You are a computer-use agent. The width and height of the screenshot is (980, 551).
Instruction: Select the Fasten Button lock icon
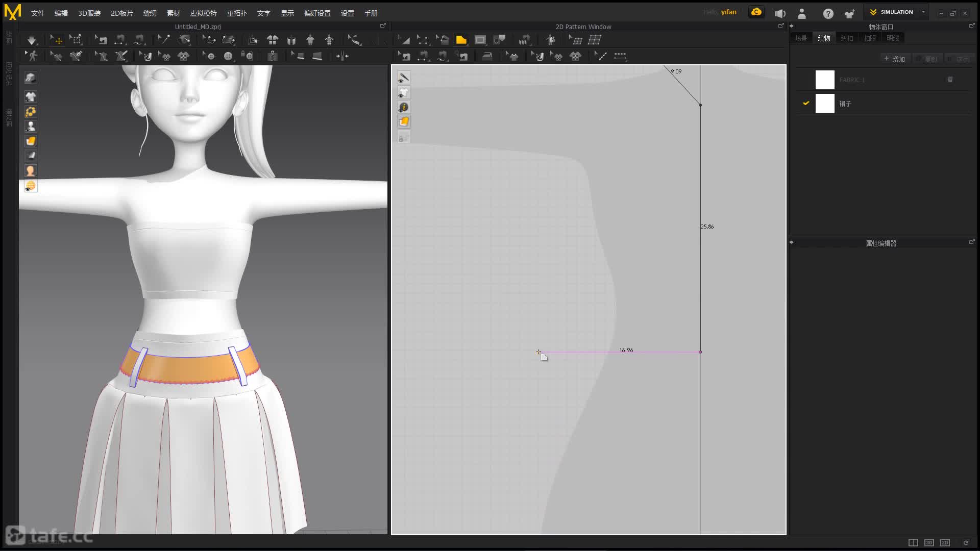click(247, 56)
